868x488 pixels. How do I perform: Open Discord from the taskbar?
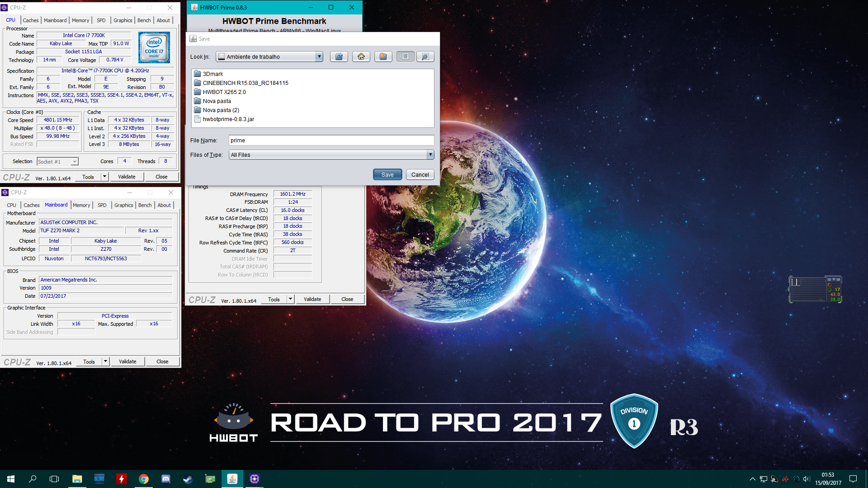click(x=166, y=479)
